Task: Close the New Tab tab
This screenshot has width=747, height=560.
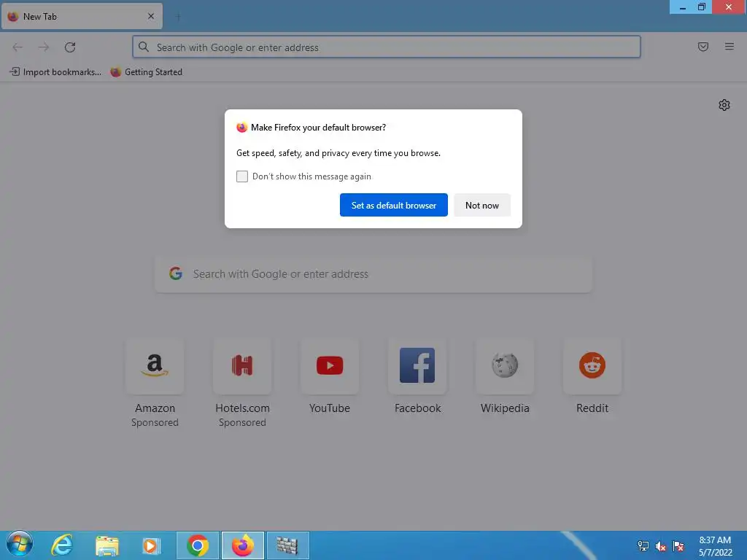Action: 151,16
